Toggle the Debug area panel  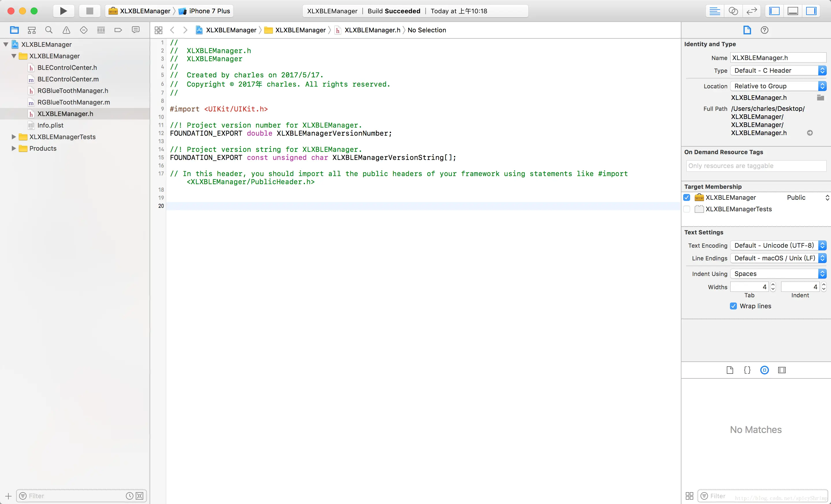793,11
